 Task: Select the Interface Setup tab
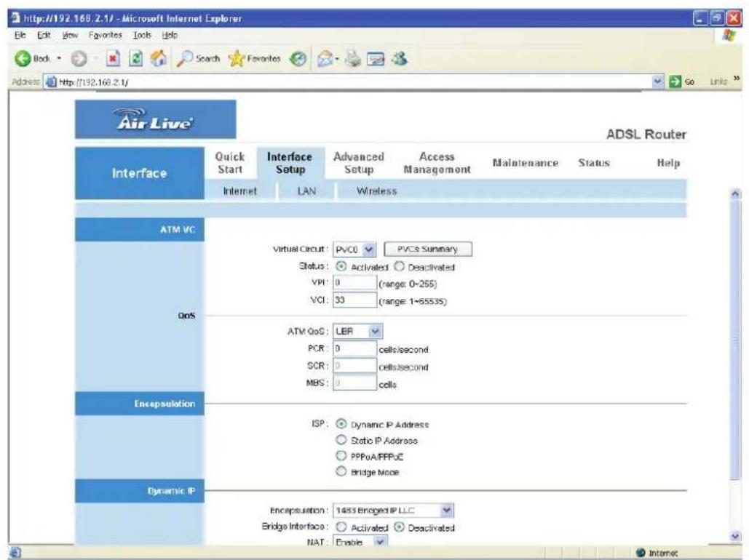[290, 163]
